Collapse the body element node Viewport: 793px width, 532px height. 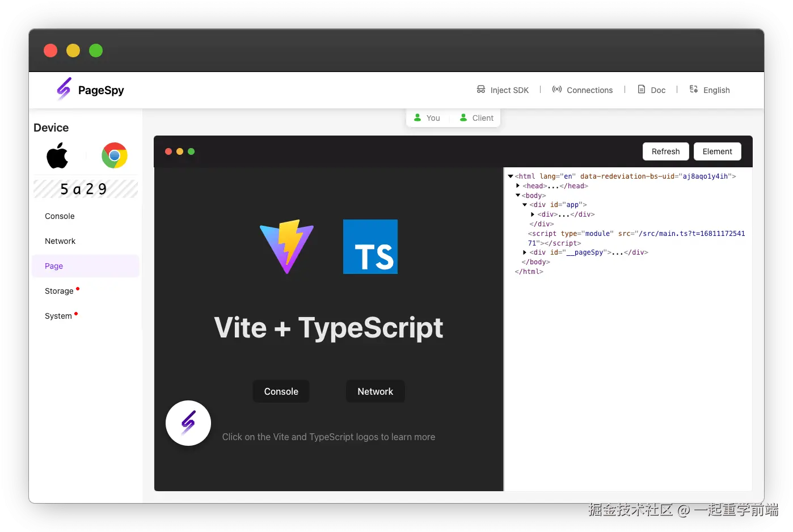click(518, 195)
